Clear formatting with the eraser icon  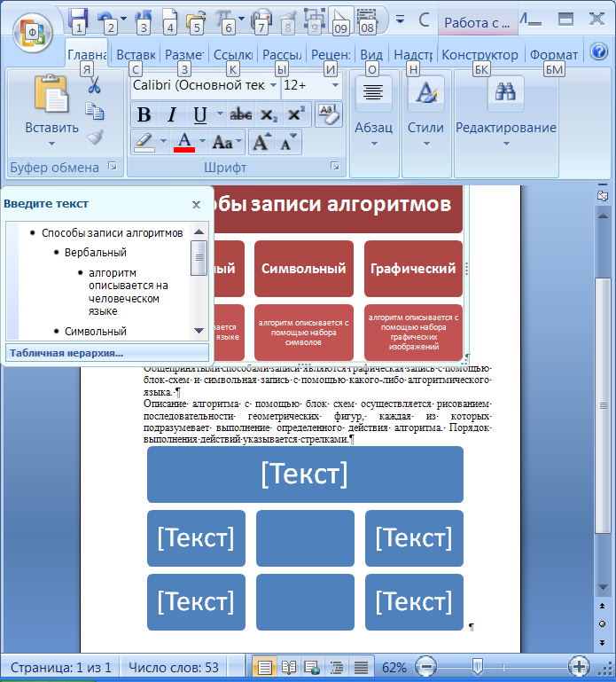coord(329,114)
